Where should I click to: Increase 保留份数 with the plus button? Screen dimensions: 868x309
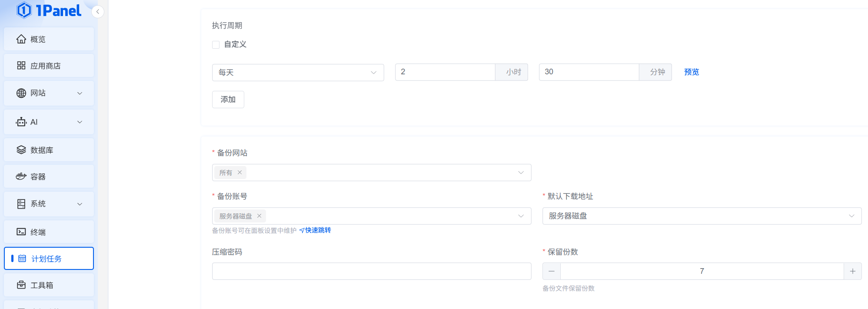point(852,271)
